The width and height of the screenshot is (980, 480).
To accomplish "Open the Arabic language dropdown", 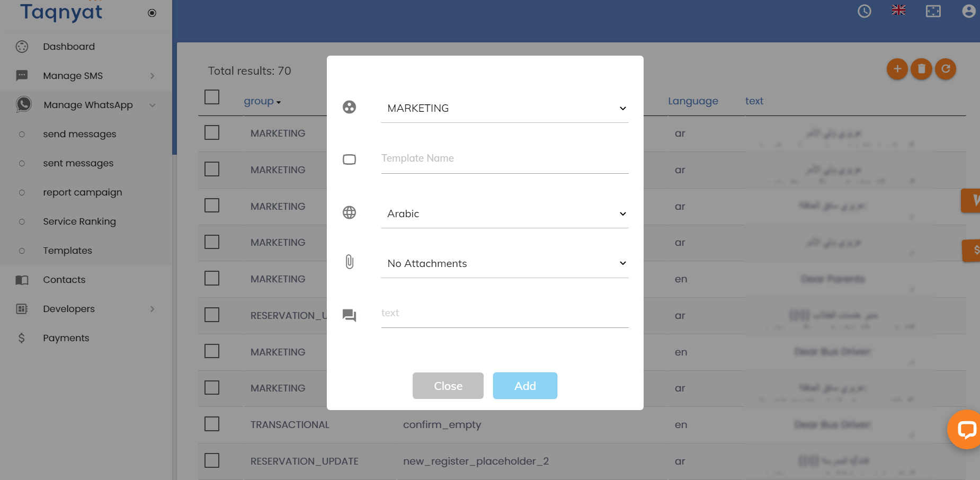I will (x=505, y=214).
